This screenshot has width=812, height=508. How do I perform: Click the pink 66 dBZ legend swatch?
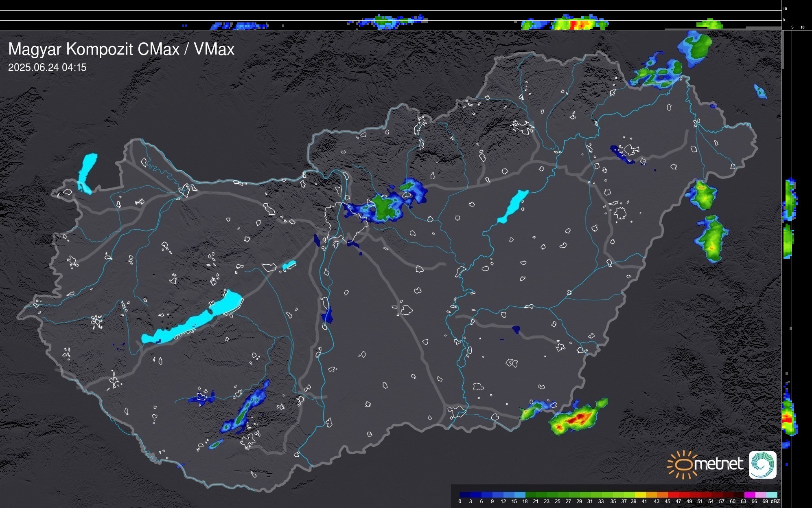point(760,495)
